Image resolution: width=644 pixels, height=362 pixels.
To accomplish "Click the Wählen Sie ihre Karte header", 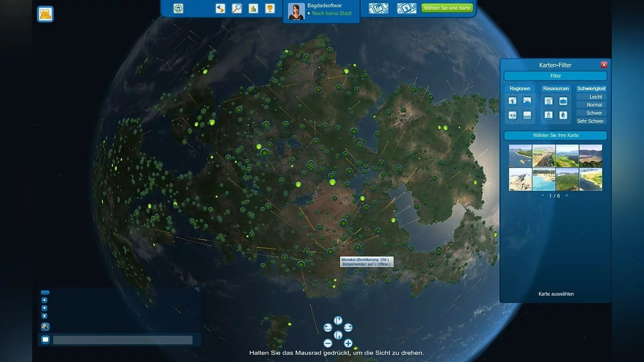I will (x=555, y=136).
